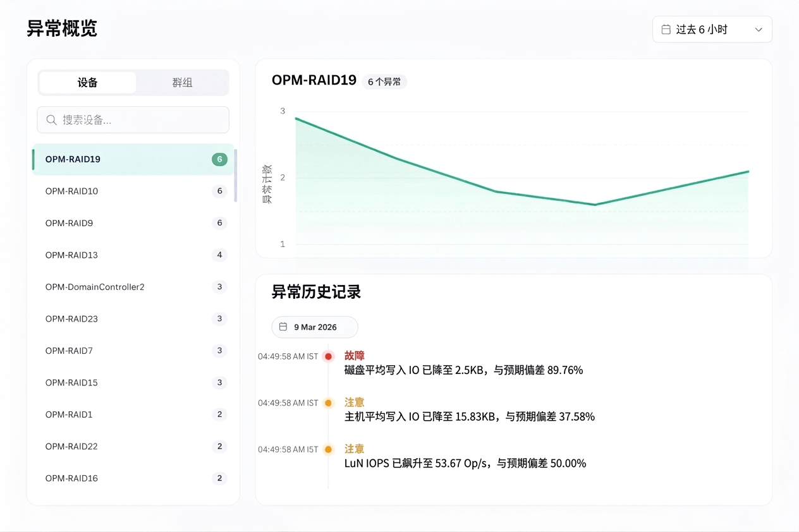Screen dimensions: 799x532
Task: Select device OPM-RAID9 in the list
Action: click(133, 223)
